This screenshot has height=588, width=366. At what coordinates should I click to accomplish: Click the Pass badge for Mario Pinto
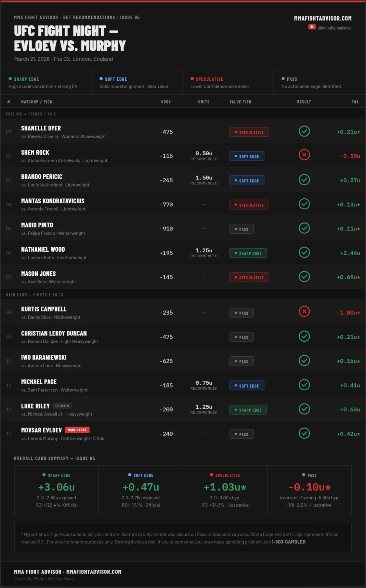[x=242, y=229]
